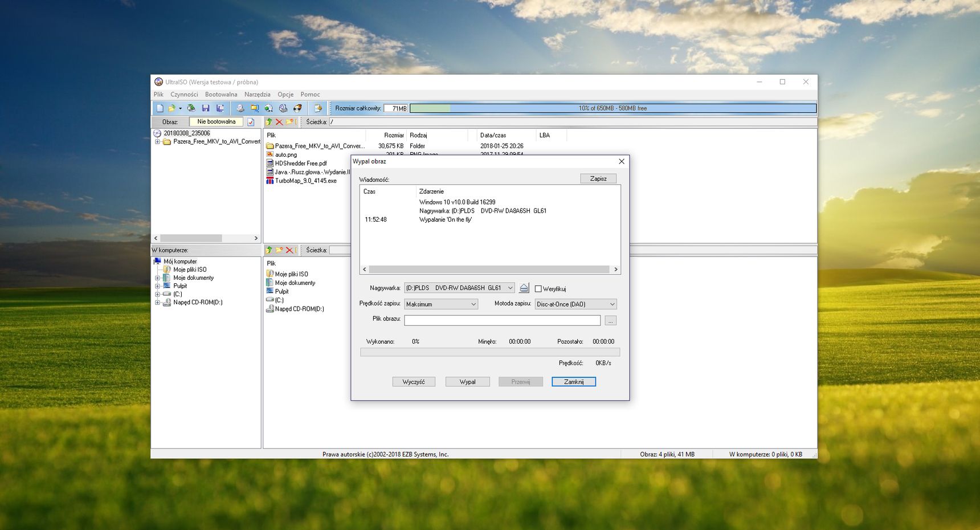Click the red Delete X in local pane toolbar
The image size is (980, 530).
(x=289, y=250)
